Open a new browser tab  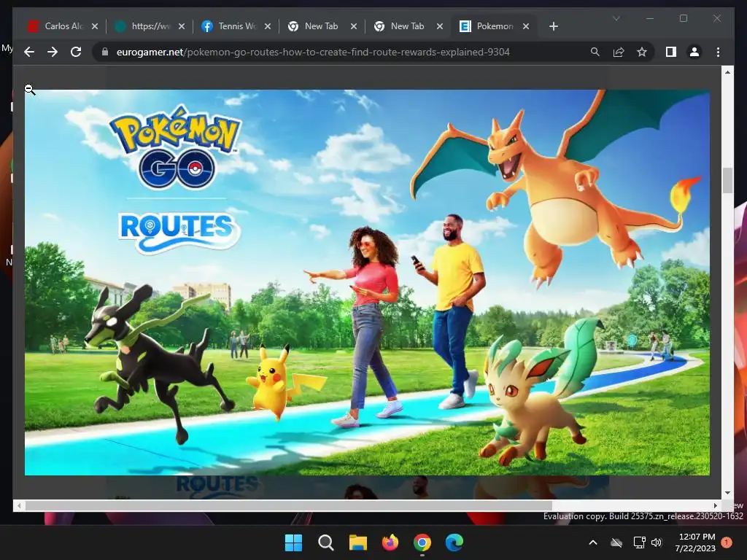click(x=553, y=26)
